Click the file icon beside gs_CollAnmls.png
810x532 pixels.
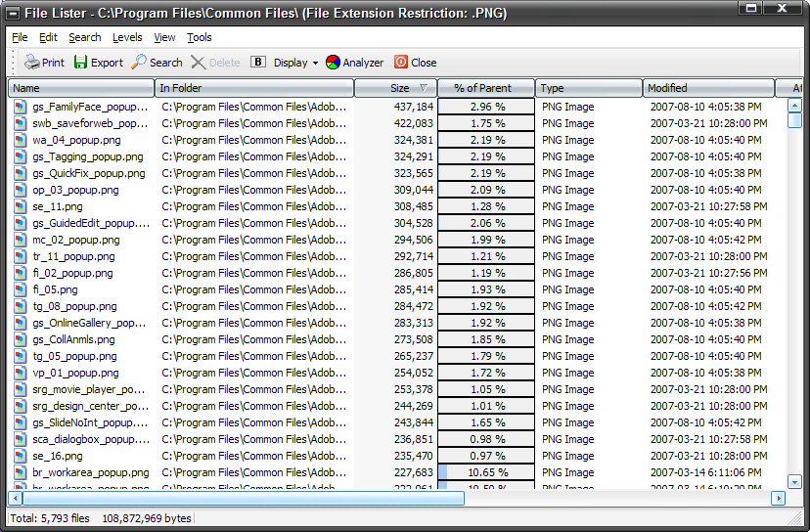point(21,339)
